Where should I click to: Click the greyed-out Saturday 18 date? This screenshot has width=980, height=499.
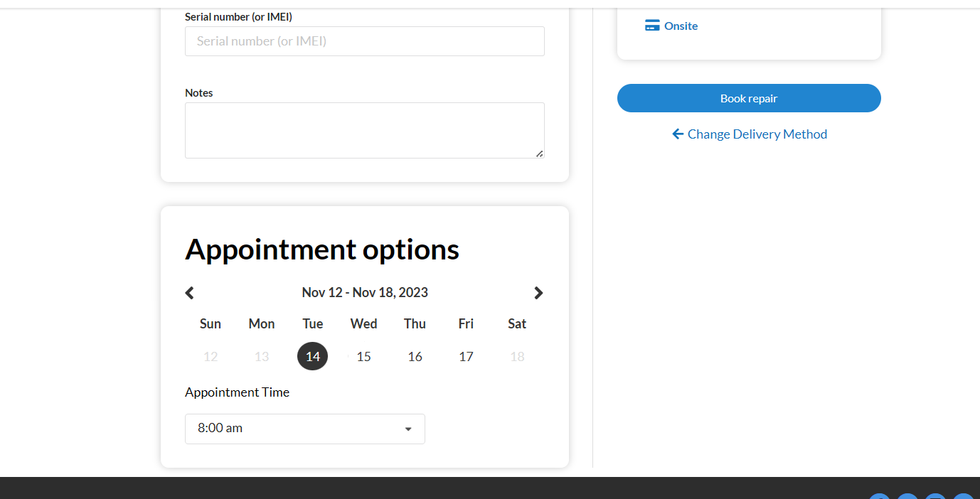click(x=517, y=356)
